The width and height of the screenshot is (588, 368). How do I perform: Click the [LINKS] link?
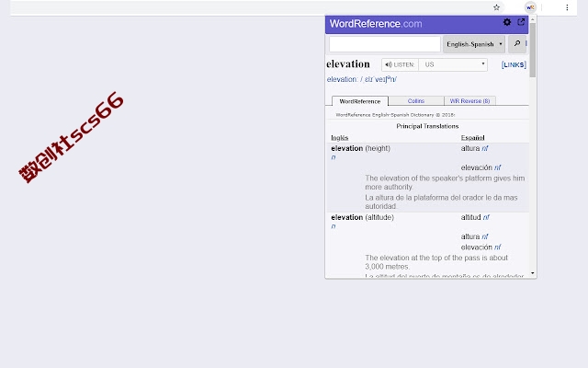[x=514, y=64]
